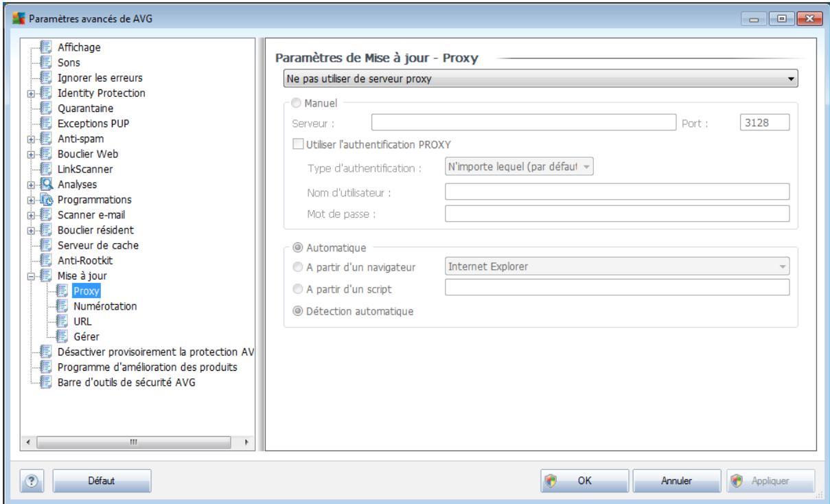Click the Analyses magnifier icon
The width and height of the screenshot is (830, 504).
[47, 184]
